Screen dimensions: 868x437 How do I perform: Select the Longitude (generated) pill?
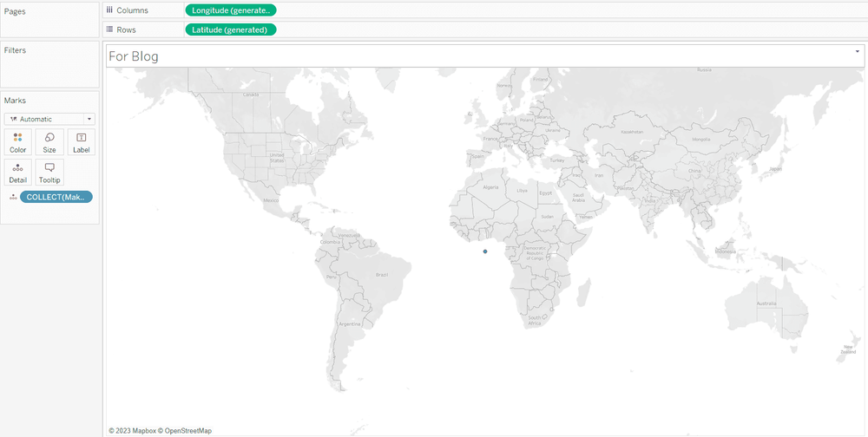click(231, 10)
